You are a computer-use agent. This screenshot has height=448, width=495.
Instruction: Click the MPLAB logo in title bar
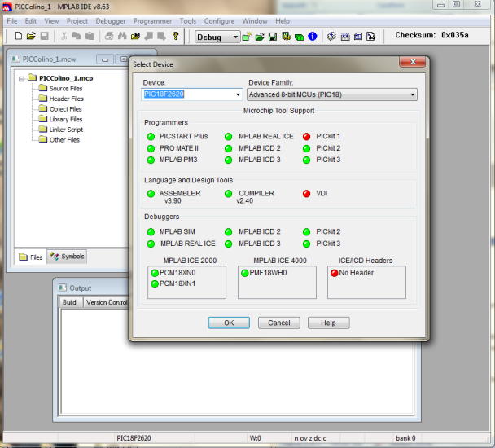tap(7, 7)
